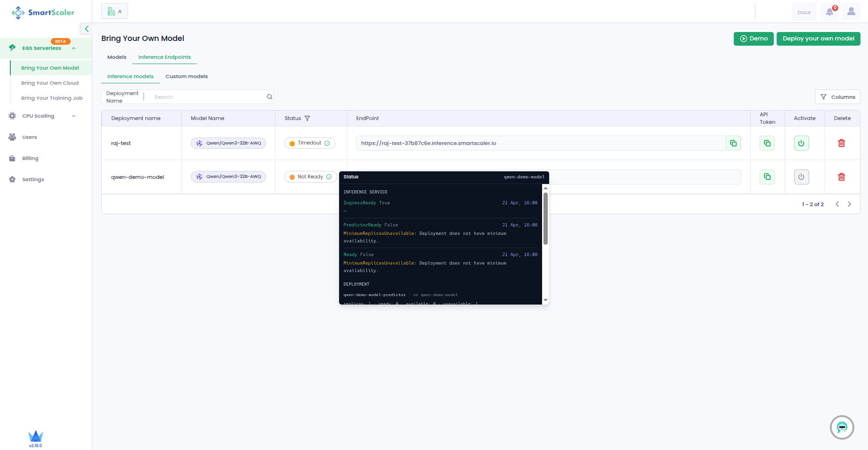Launch the Demo button
Screen dimensions: 868x450
coord(753,39)
